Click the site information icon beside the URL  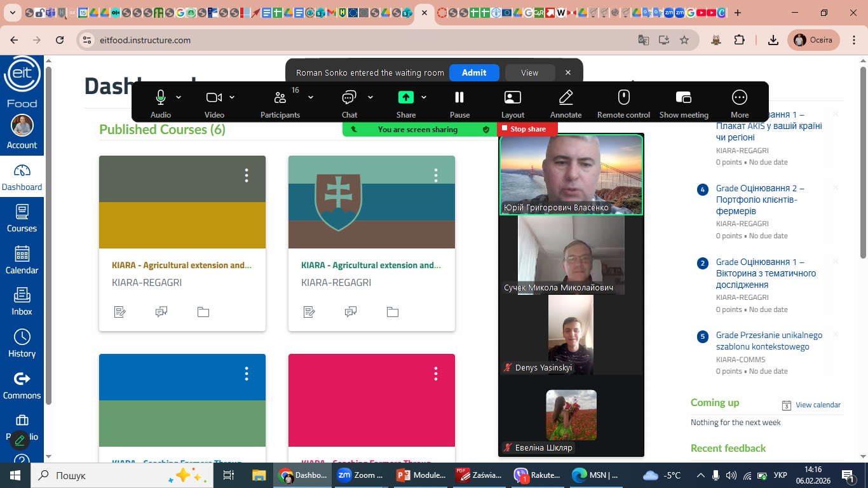(x=88, y=40)
